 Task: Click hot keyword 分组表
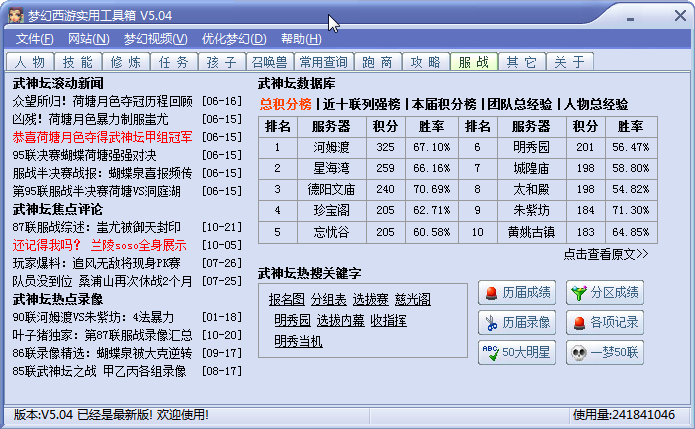coord(328,300)
